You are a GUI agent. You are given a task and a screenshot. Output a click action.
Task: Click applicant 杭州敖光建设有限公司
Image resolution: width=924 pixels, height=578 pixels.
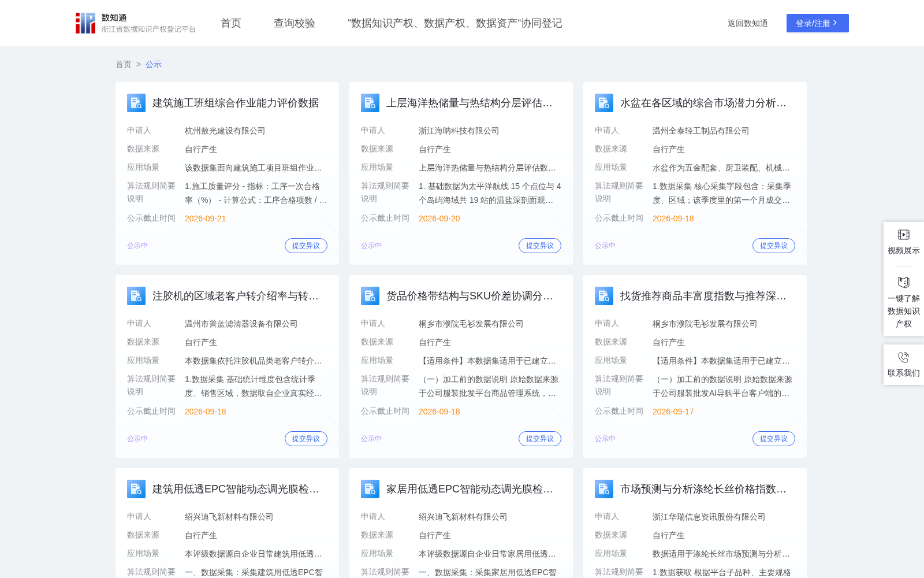(x=225, y=131)
